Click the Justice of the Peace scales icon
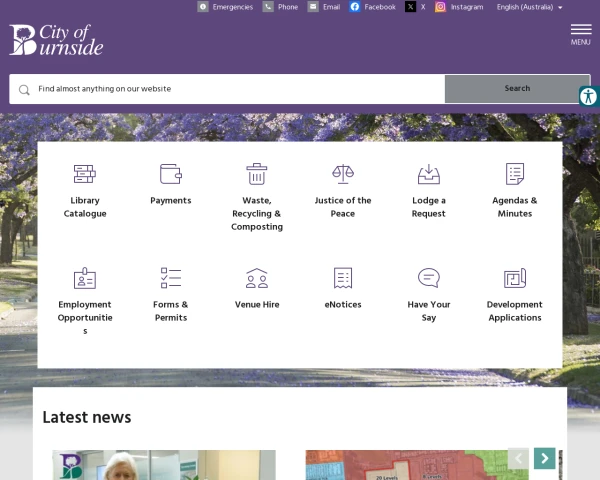The width and height of the screenshot is (600, 480). pyautogui.click(x=343, y=174)
